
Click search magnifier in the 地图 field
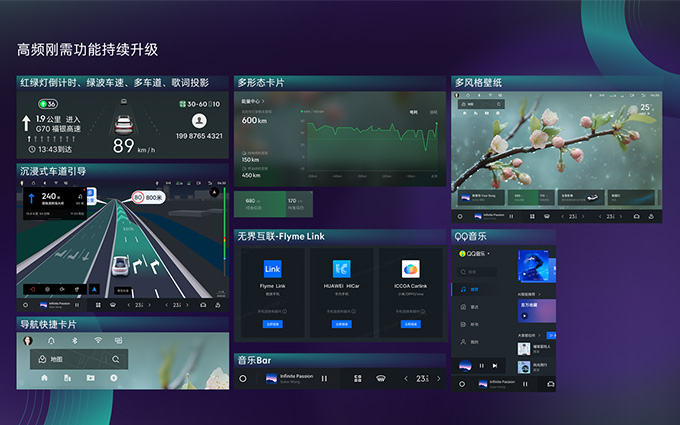click(x=115, y=359)
